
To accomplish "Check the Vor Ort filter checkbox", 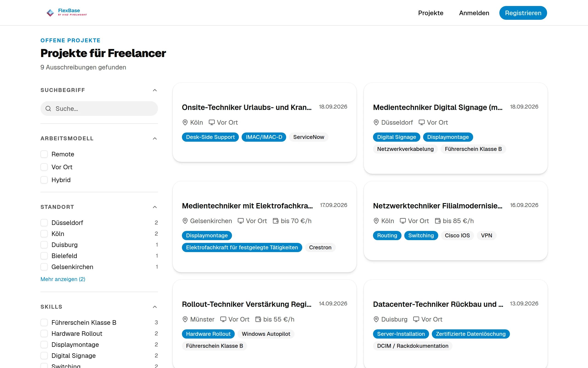I will pyautogui.click(x=44, y=167).
